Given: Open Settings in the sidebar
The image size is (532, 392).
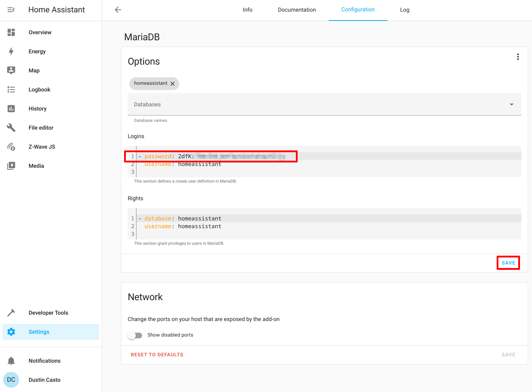Looking at the screenshot, I should tap(51, 332).
